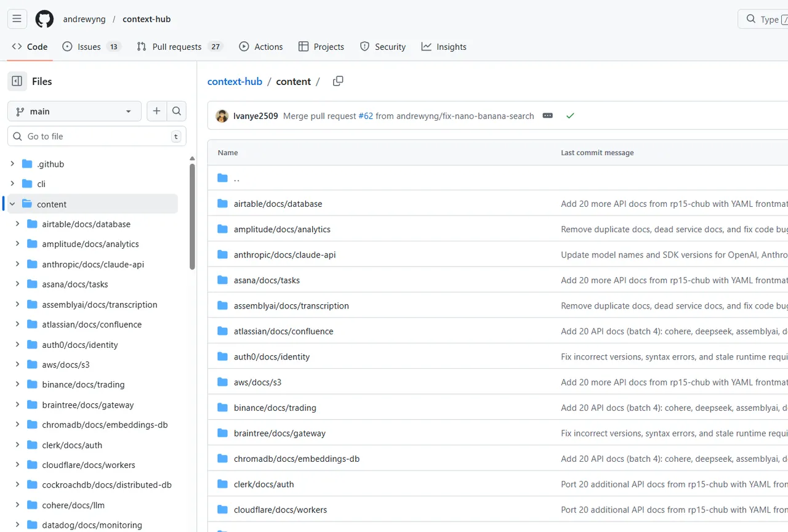Focus the Go to file input
Image resolution: width=788 pixels, height=532 pixels.
click(97, 136)
